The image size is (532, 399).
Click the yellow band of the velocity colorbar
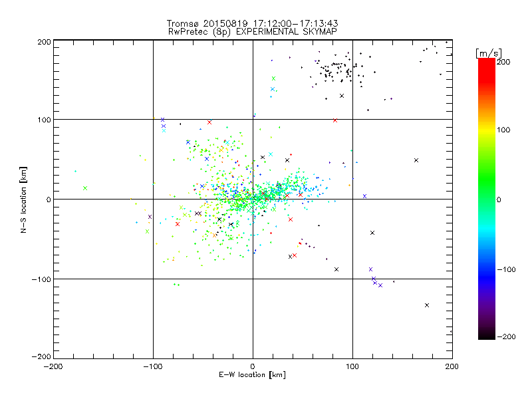tap(487, 130)
